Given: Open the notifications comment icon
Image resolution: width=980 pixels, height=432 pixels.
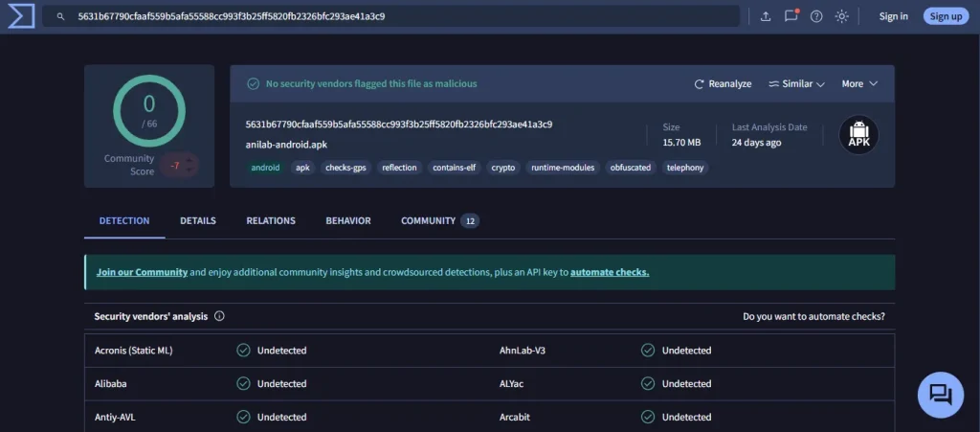Looking at the screenshot, I should pos(791,16).
